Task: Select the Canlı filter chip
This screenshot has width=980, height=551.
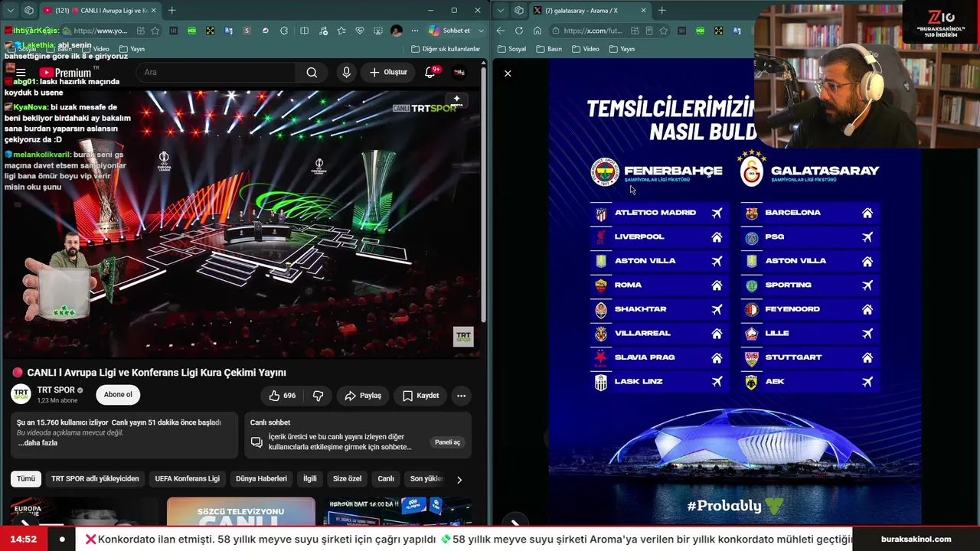Action: pyautogui.click(x=386, y=479)
